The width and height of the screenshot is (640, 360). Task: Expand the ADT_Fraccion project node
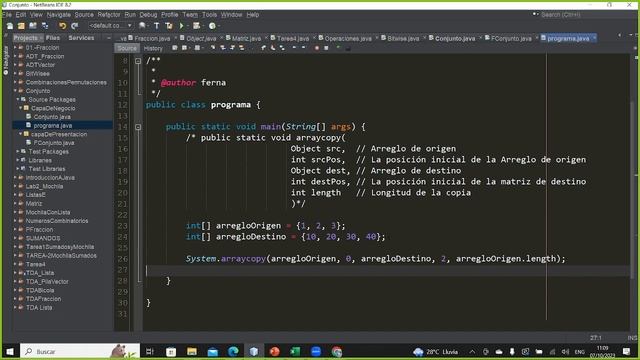pos(16,56)
